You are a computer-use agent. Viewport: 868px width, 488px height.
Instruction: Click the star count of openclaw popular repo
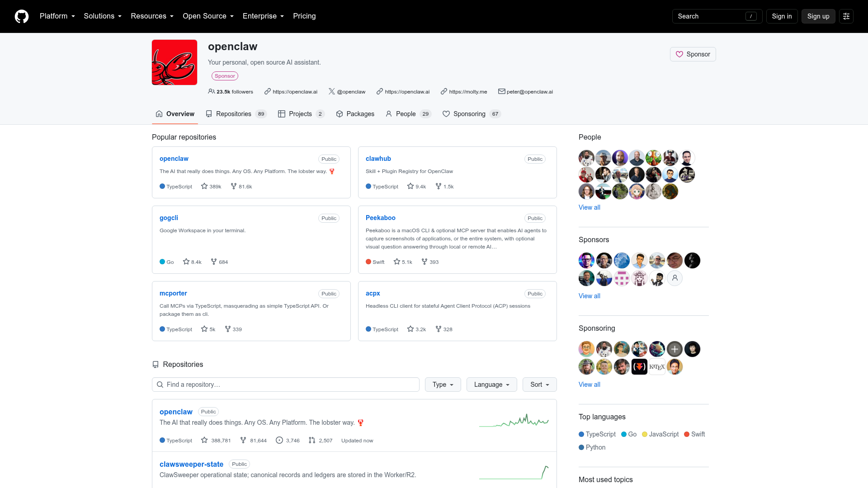point(211,186)
